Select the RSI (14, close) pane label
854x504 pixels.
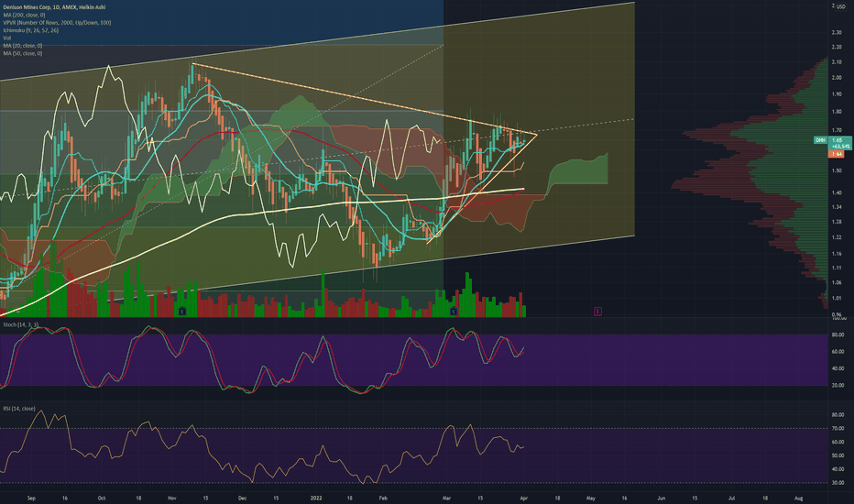pyautogui.click(x=19, y=408)
